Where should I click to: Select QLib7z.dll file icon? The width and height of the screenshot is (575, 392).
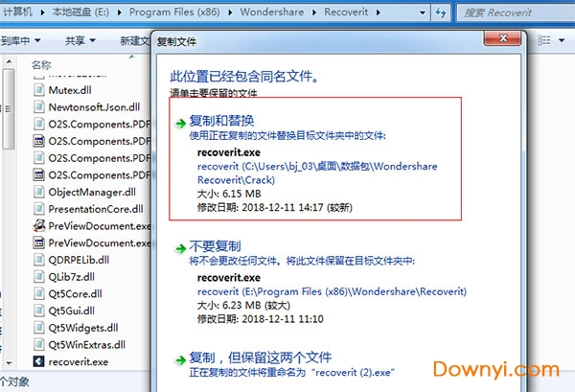click(39, 276)
